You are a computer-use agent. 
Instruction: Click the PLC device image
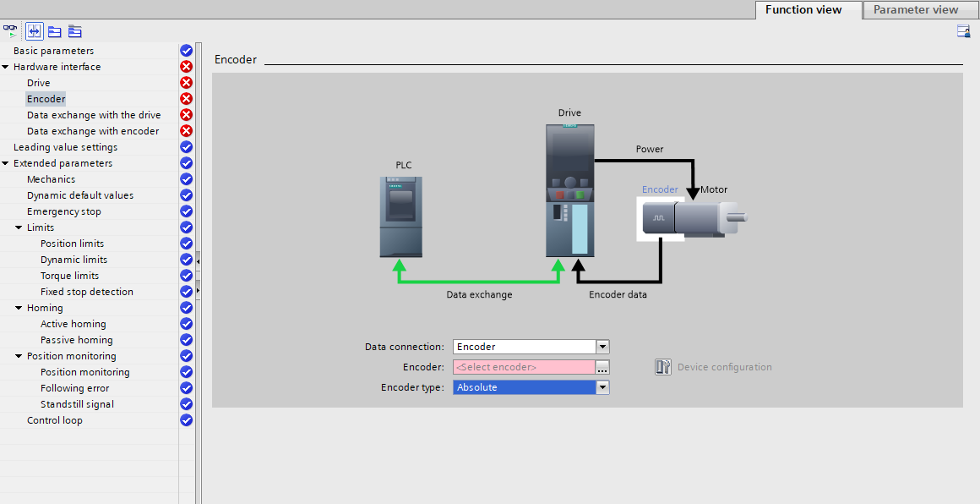pyautogui.click(x=401, y=216)
